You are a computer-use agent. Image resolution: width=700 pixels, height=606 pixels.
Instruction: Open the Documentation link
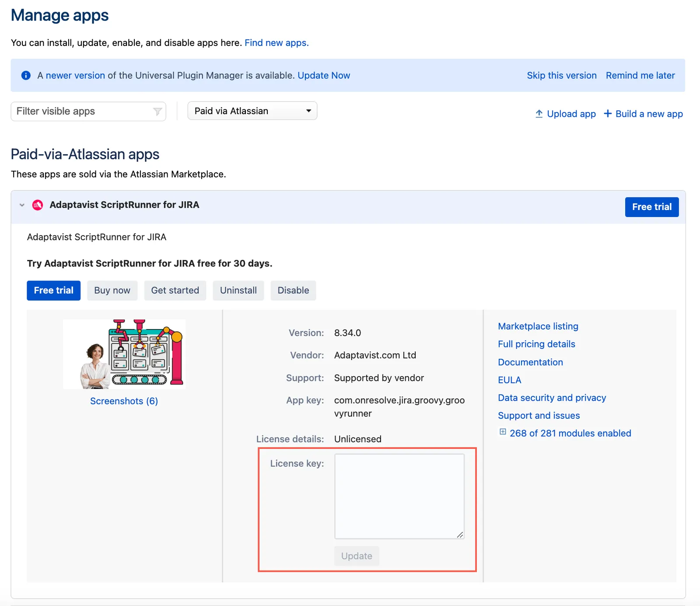click(x=530, y=362)
